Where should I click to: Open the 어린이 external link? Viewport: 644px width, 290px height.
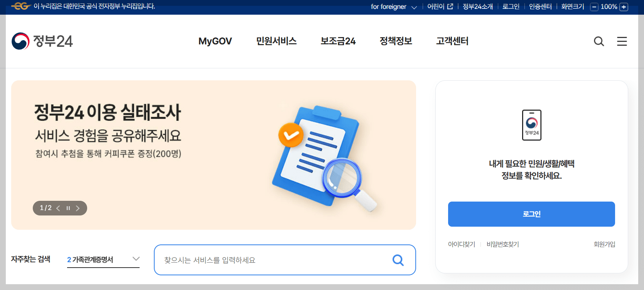[x=440, y=7]
